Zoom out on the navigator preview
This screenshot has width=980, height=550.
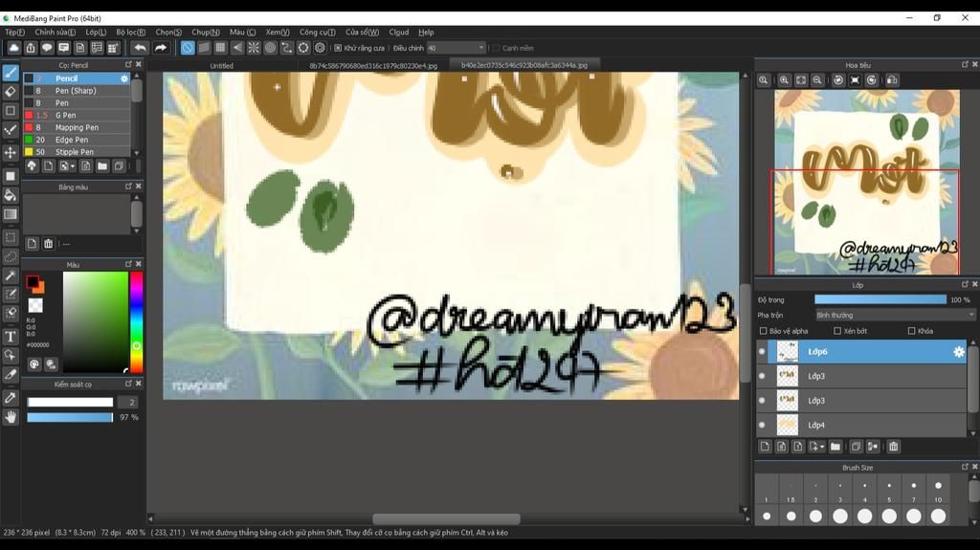[x=817, y=80]
